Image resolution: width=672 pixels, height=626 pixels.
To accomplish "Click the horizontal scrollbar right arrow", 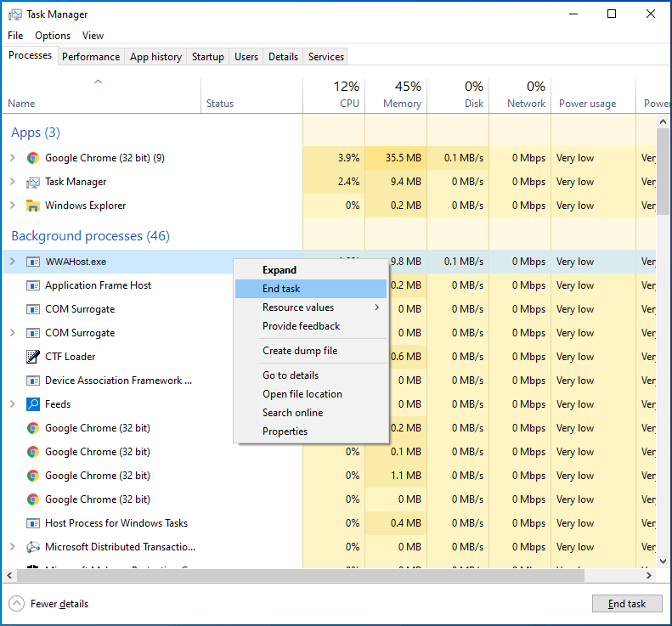I will [649, 575].
